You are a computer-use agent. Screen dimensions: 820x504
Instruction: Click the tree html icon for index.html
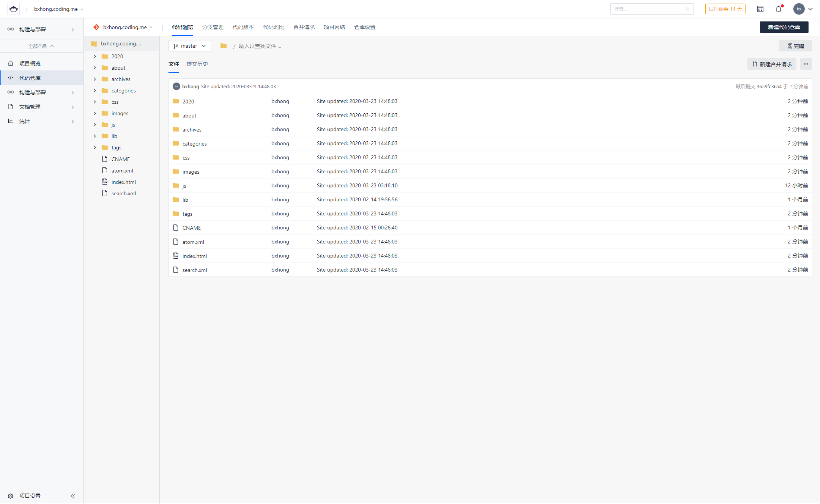coord(105,182)
